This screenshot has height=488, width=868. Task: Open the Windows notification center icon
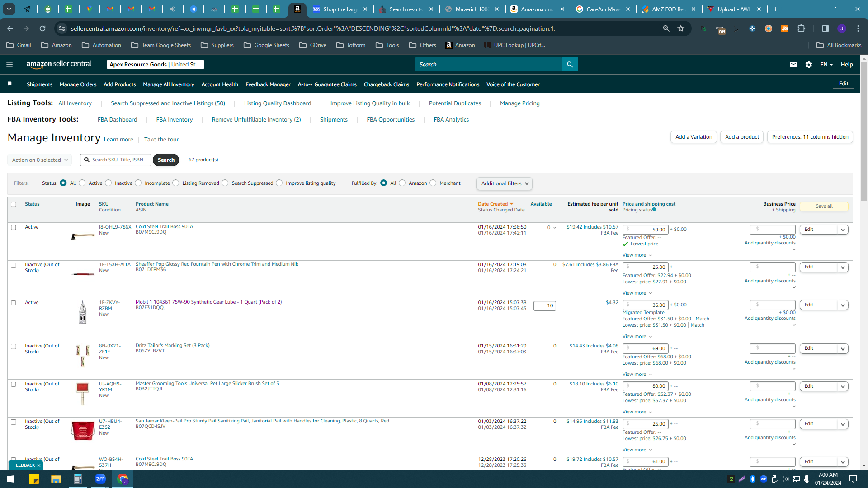pyautogui.click(x=853, y=479)
